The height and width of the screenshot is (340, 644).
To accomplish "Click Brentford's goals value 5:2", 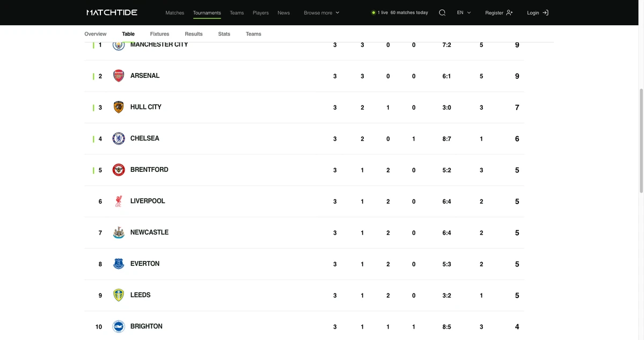I will click(447, 170).
